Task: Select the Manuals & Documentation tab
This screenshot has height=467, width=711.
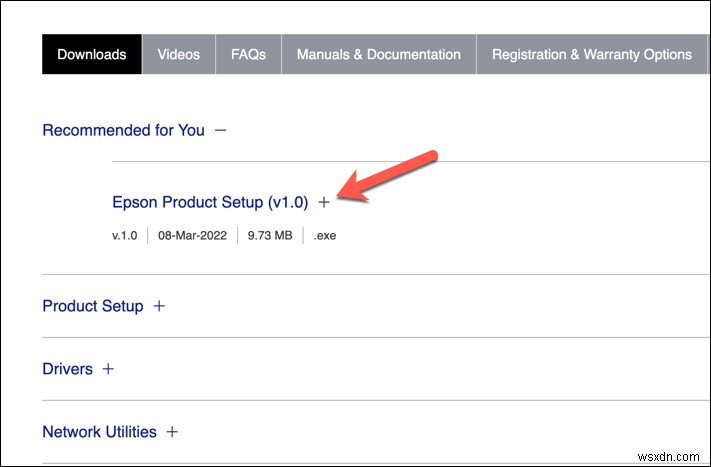Action: [x=379, y=54]
